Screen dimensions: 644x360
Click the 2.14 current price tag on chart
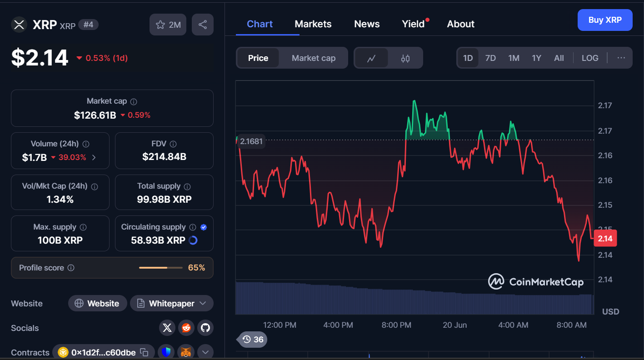tap(605, 239)
